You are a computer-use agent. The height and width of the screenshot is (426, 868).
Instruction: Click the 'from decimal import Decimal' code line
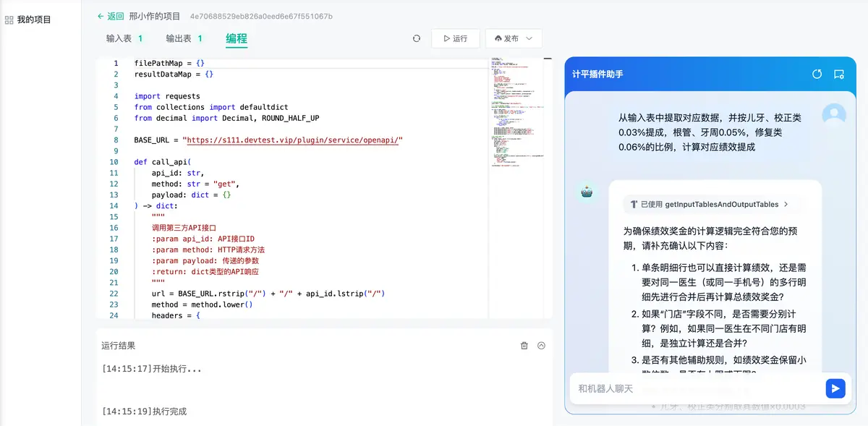click(226, 118)
